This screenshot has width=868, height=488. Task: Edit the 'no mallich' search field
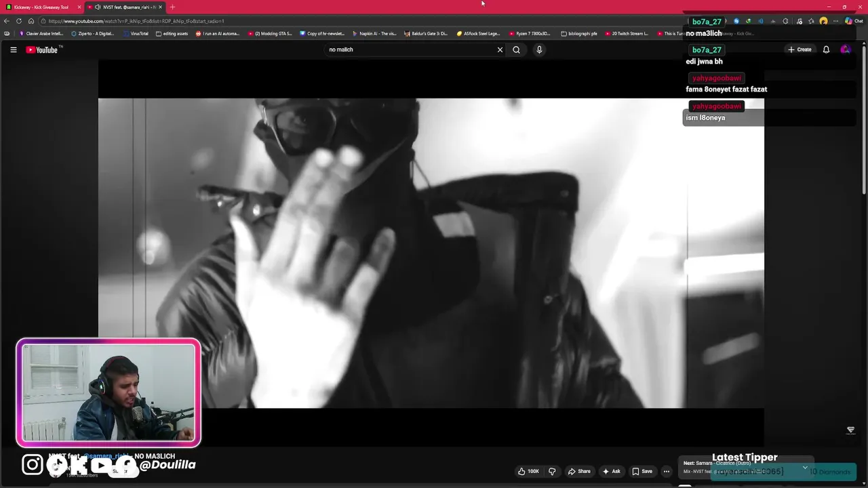tap(410, 49)
